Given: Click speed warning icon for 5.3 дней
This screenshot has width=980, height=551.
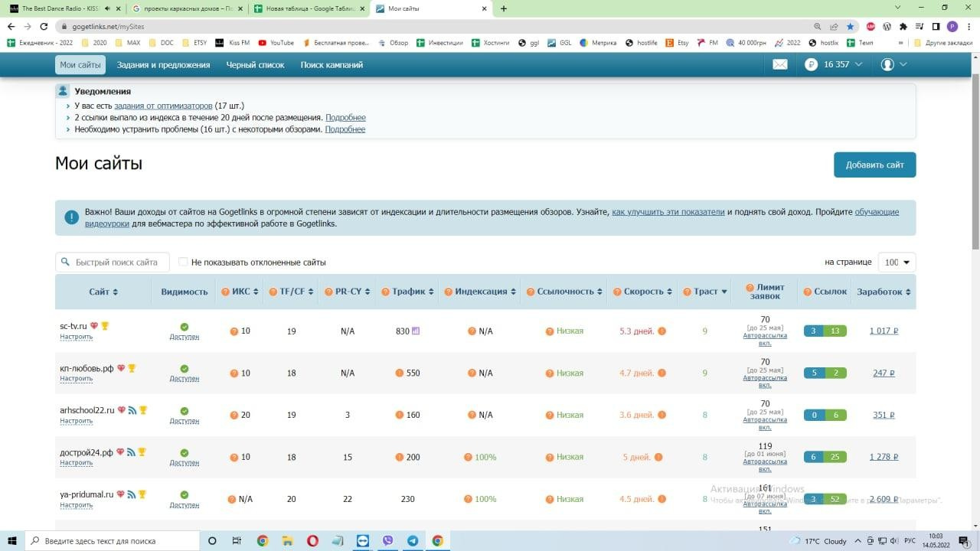Looking at the screenshot, I should (x=661, y=331).
